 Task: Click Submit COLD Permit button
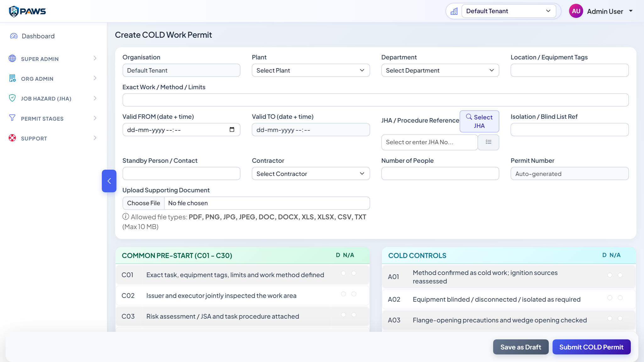tap(592, 347)
